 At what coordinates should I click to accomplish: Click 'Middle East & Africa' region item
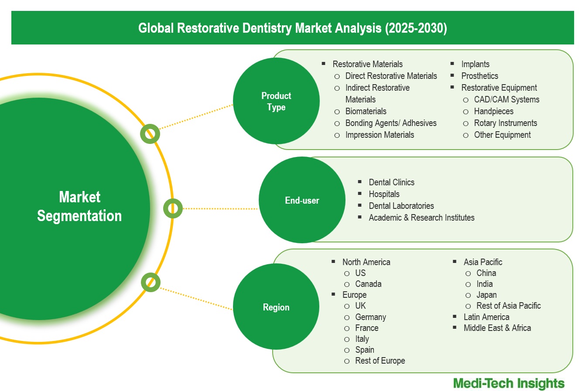click(x=497, y=328)
